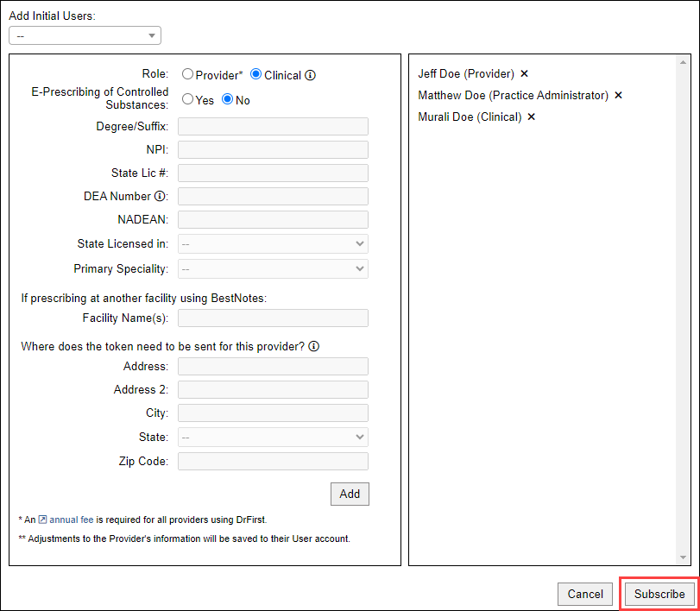
Task: Click info icon next to Clinical role
Action: 310,75
